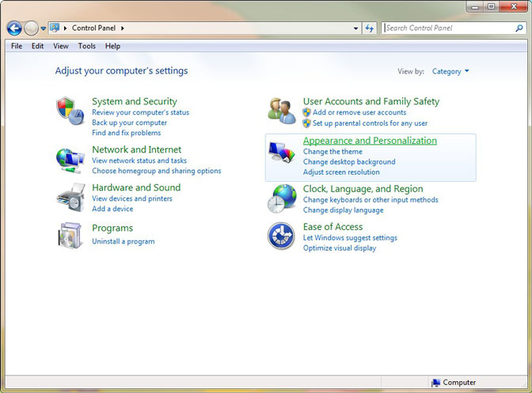Open Clock, Language, and Region link
This screenshot has width=532, height=393.
363,189
